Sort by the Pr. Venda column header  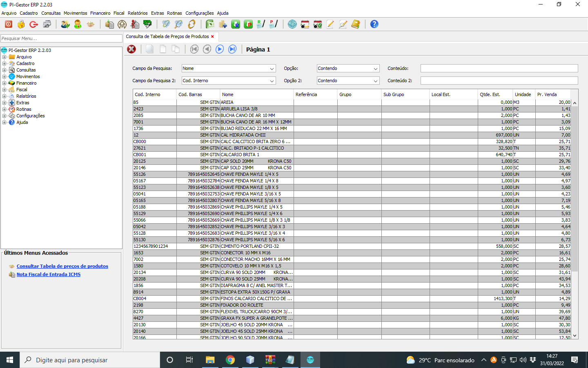(553, 94)
